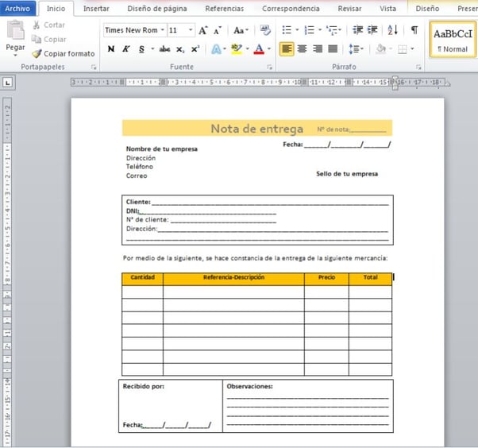Screen dimensions: 478x448
Task: Open Párrafo dialog launcher
Action: (419, 67)
